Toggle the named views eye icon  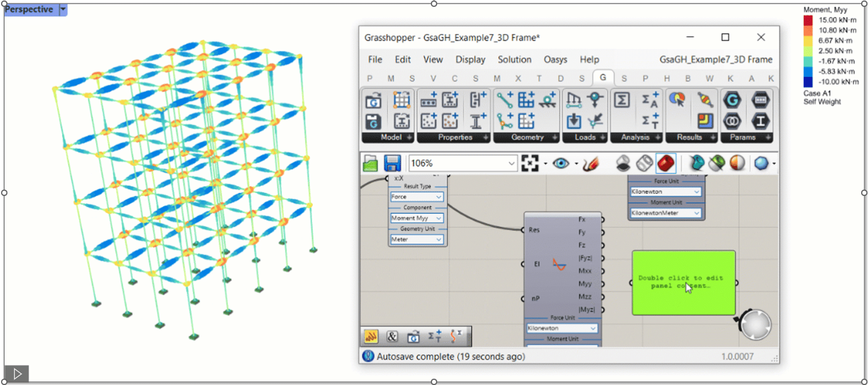[561, 163]
